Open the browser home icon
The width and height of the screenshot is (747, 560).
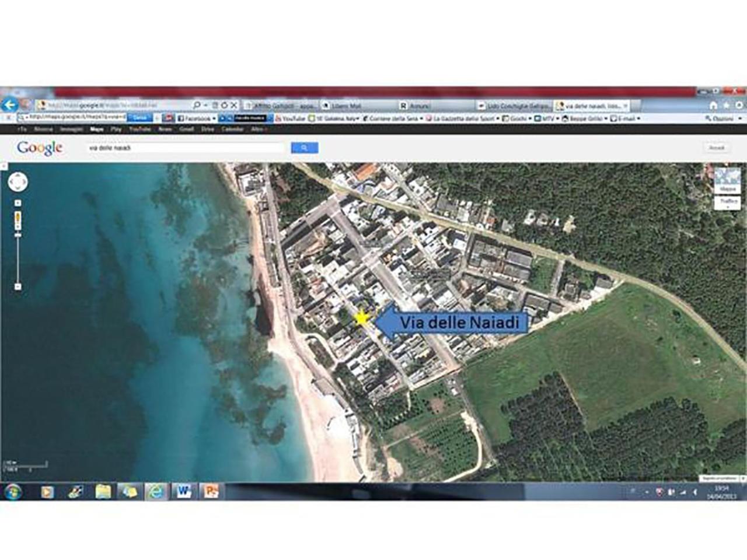click(713, 106)
